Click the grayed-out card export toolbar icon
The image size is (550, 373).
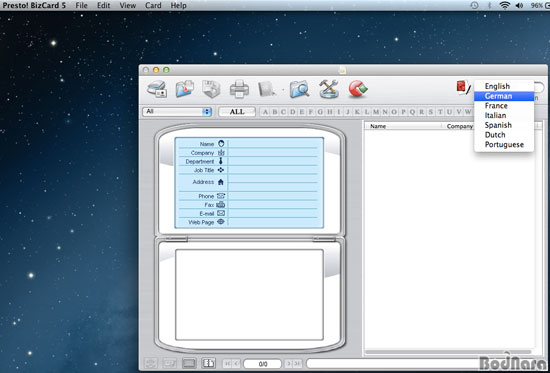[267, 89]
